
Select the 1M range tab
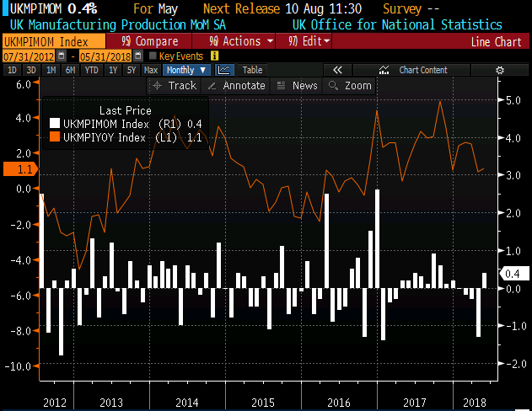[x=51, y=70]
